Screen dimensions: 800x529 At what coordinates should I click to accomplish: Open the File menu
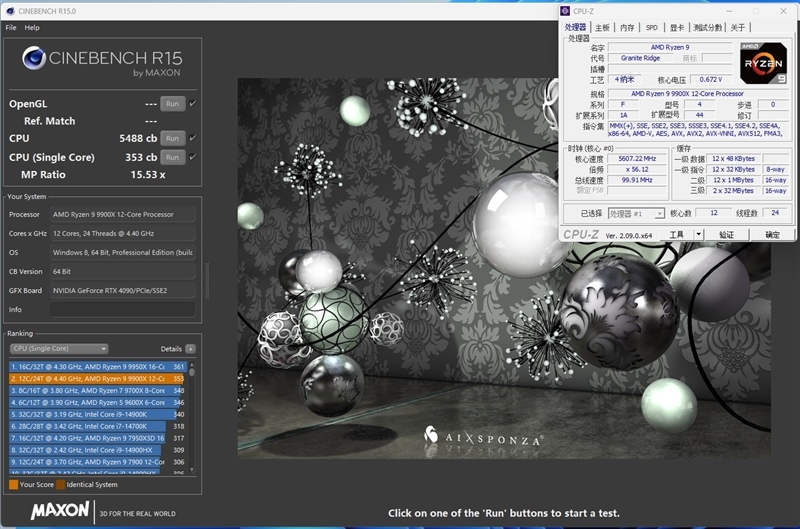[11, 28]
